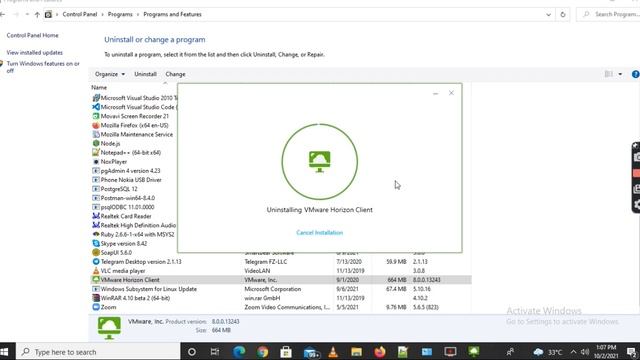Click the Change toolbar button
640x360 pixels.
[176, 74]
